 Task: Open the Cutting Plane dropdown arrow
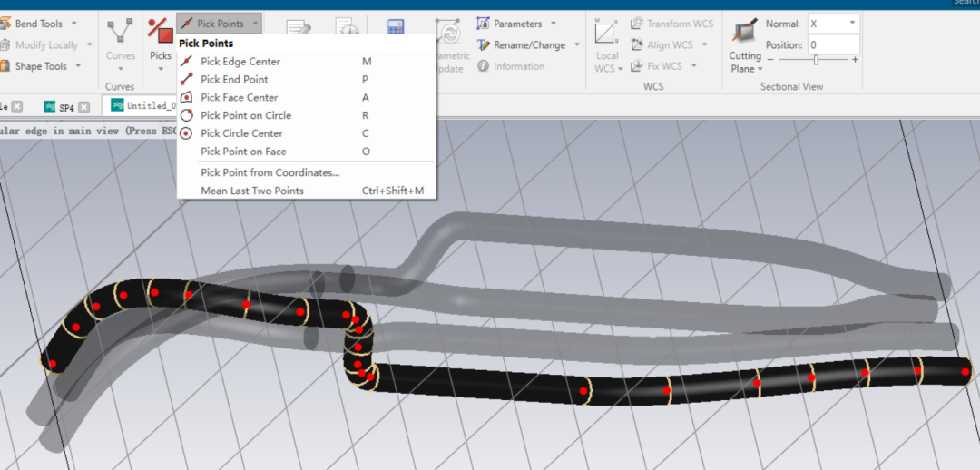(x=760, y=69)
